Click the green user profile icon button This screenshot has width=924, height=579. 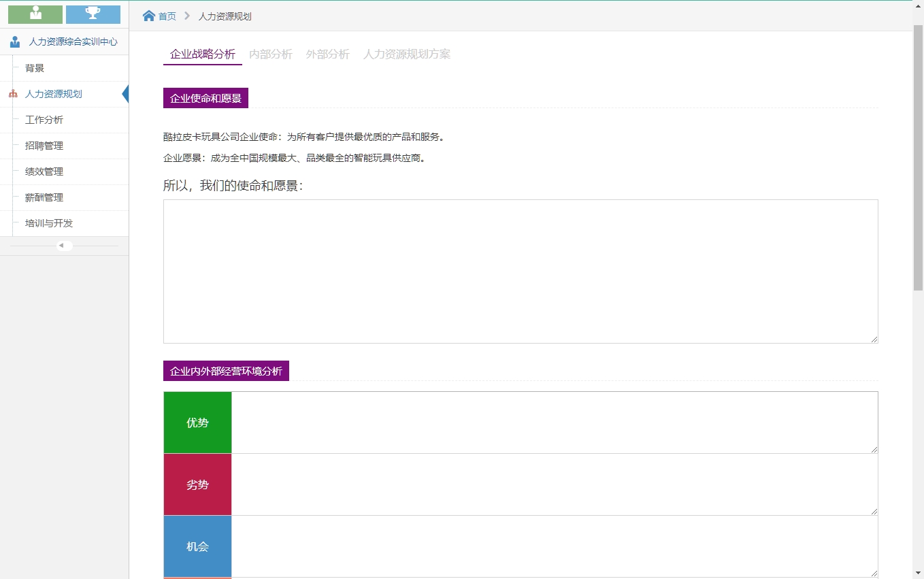click(35, 14)
